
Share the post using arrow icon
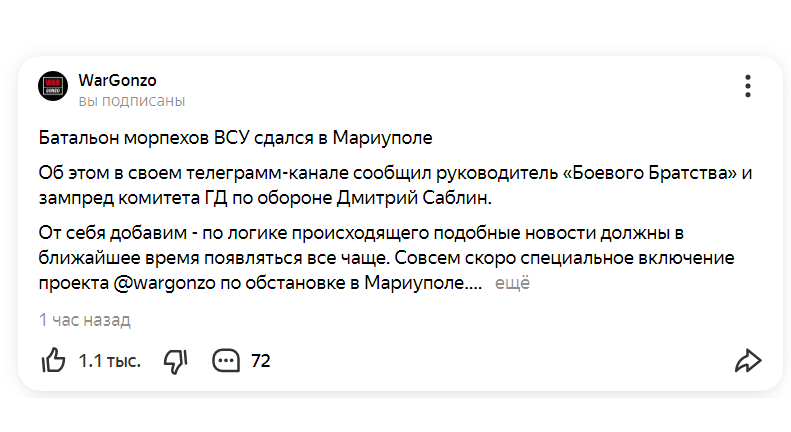pos(748,360)
